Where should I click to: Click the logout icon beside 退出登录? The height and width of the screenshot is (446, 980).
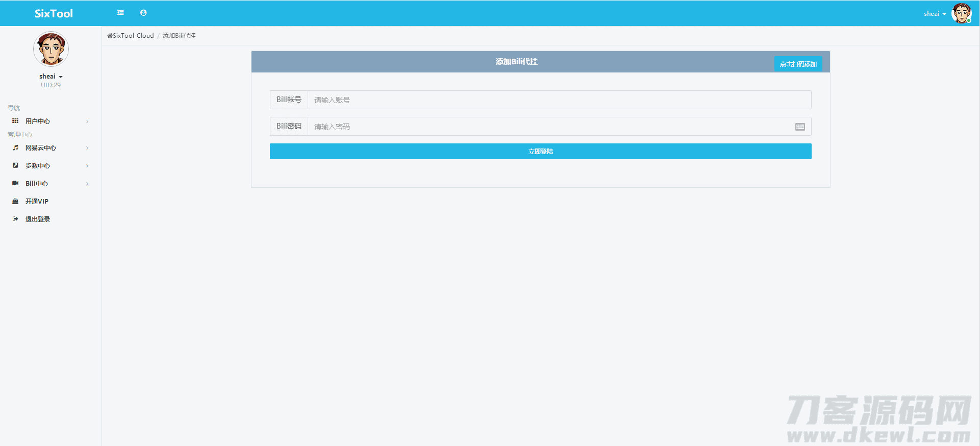pos(15,219)
